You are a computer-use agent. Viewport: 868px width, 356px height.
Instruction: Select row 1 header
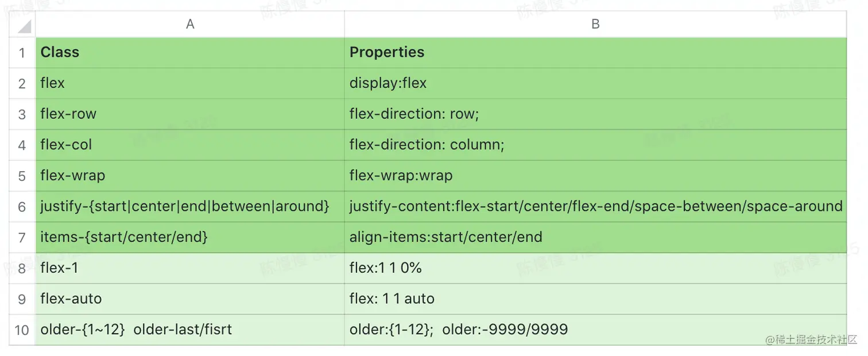(x=22, y=53)
